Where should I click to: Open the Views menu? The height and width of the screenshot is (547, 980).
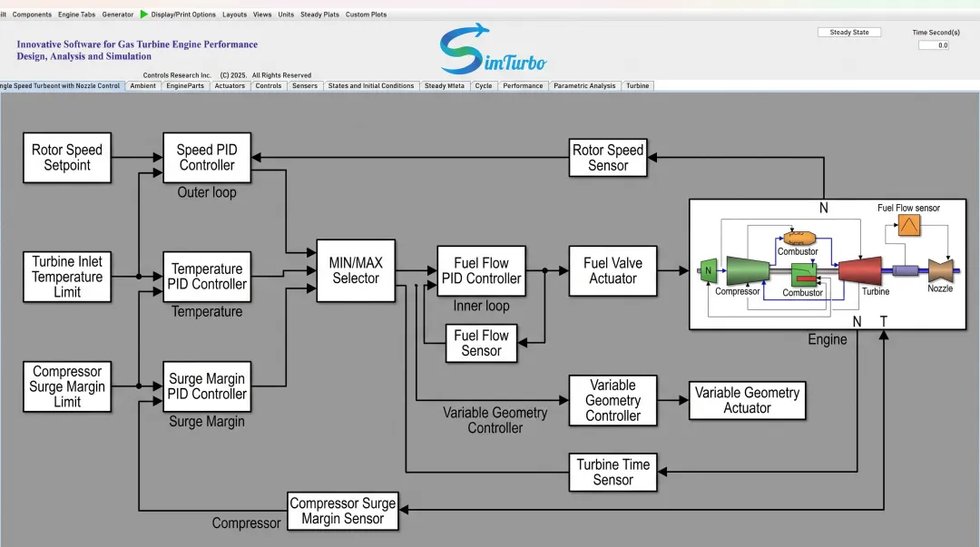click(262, 15)
